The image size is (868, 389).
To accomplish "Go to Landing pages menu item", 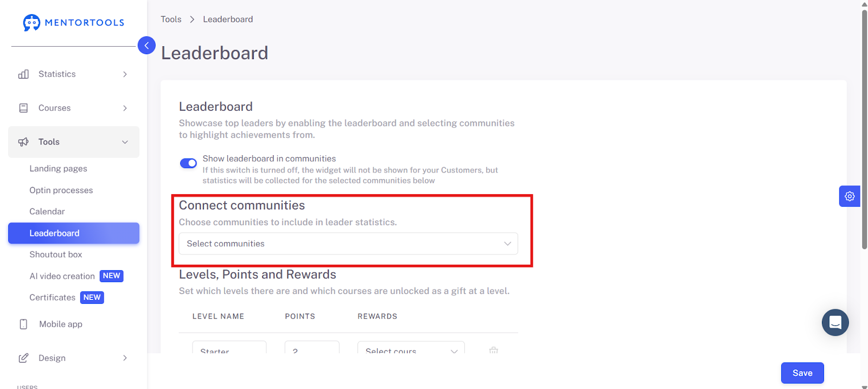I will 58,169.
